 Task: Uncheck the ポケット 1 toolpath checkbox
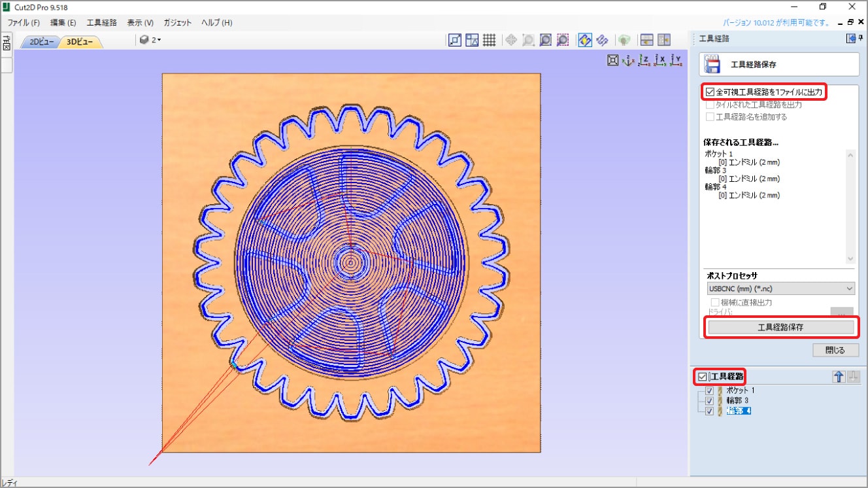coord(709,391)
